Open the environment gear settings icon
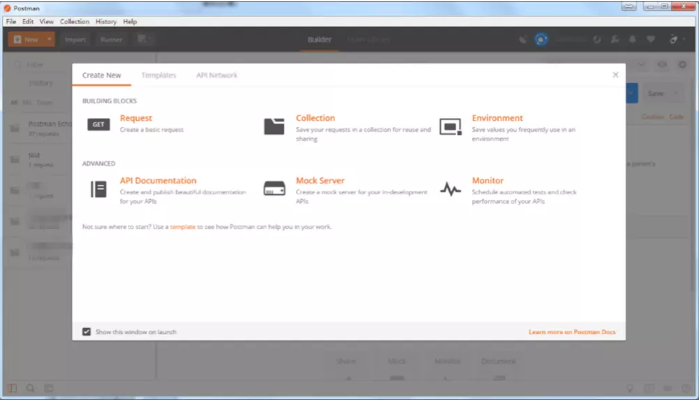 point(682,65)
